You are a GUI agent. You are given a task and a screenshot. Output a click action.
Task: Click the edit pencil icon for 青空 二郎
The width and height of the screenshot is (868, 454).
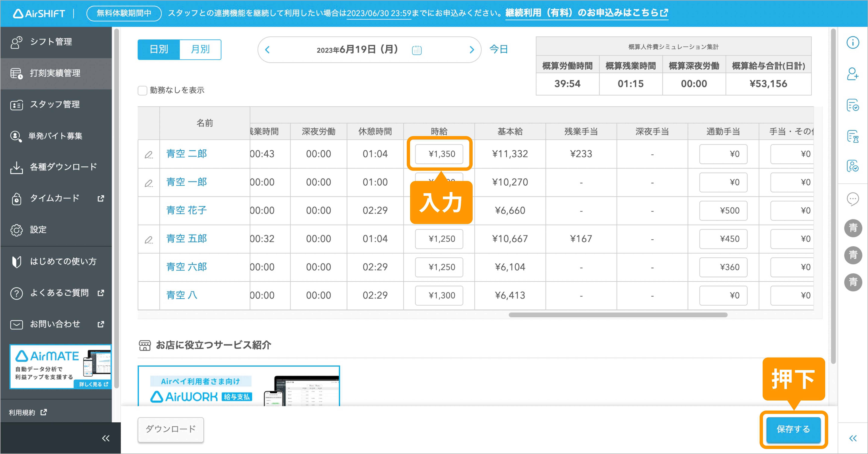(x=149, y=155)
